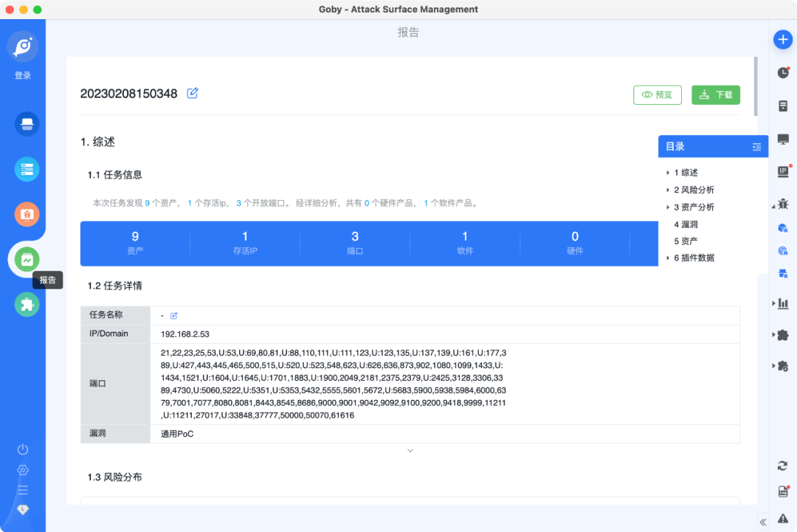797x532 pixels.
Task: Expand arrow beside bug icon
Action: (x=773, y=206)
